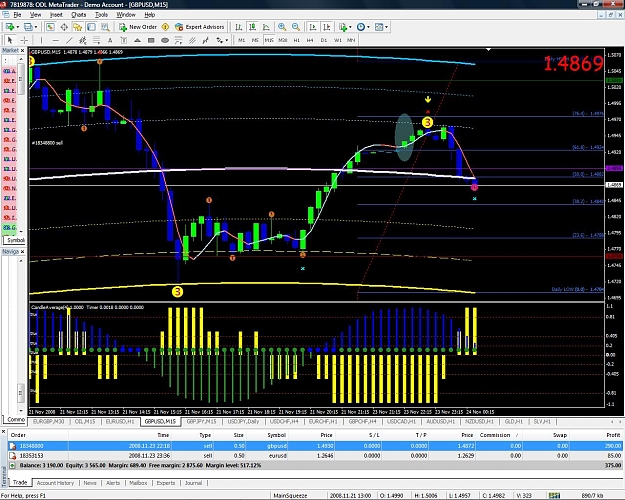Viewport: 625px width, 500px height.
Task: Open MetaEditor via yellow diamond icon
Action: pyautogui.click(x=165, y=27)
